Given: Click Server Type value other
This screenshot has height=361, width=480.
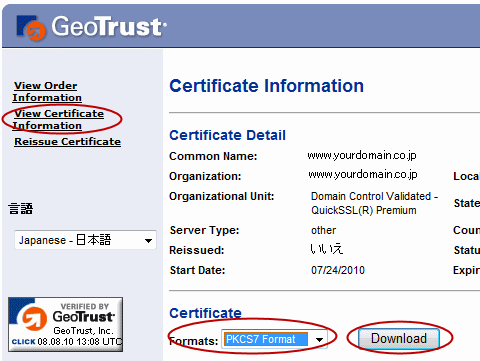Looking at the screenshot, I should pos(324,230).
